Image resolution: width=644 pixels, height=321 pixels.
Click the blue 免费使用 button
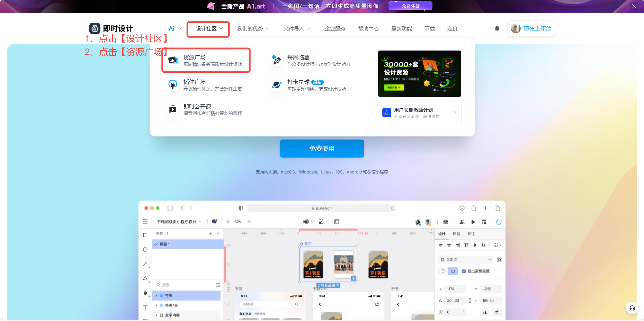322,149
